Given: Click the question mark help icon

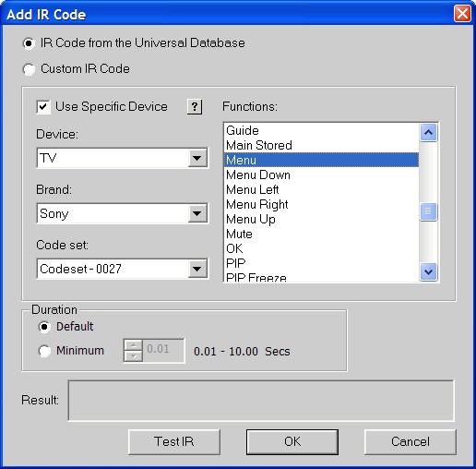Looking at the screenshot, I should tap(195, 107).
